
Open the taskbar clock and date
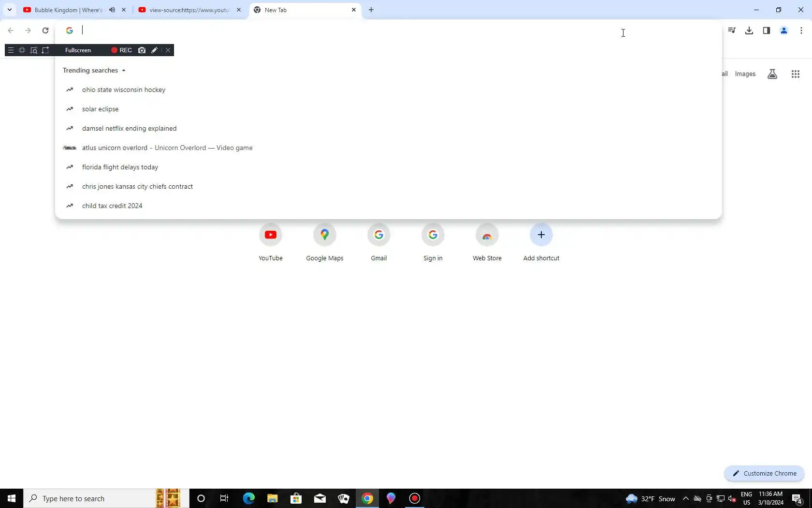pyautogui.click(x=771, y=498)
